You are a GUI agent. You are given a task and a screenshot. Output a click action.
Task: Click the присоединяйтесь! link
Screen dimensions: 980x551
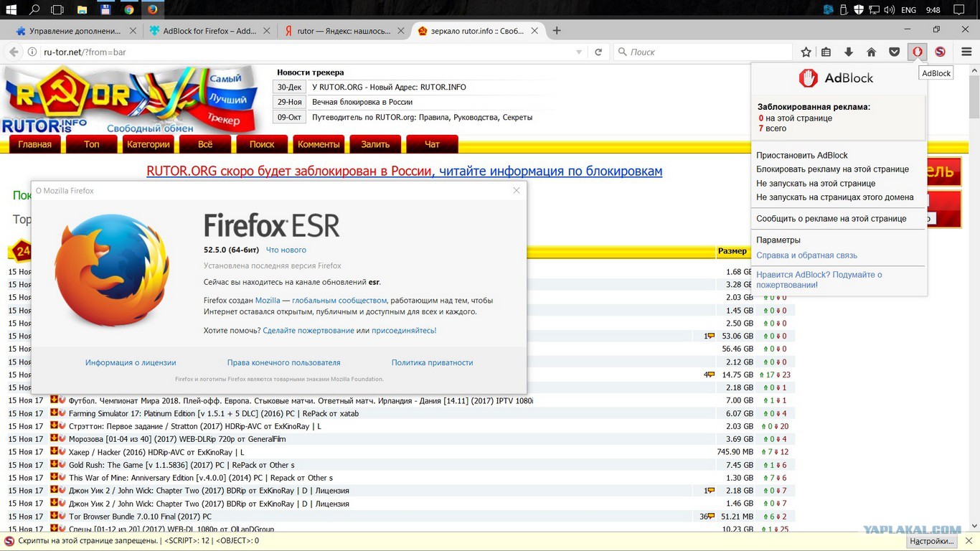click(404, 331)
